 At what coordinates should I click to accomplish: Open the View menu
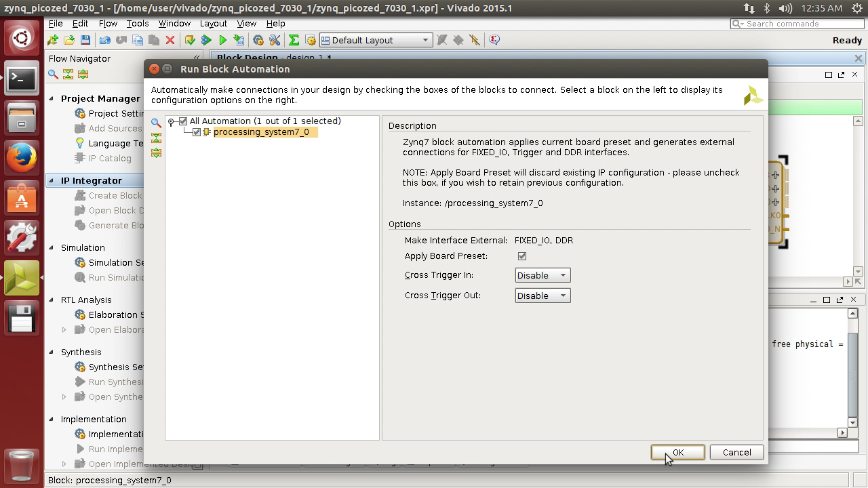(246, 23)
